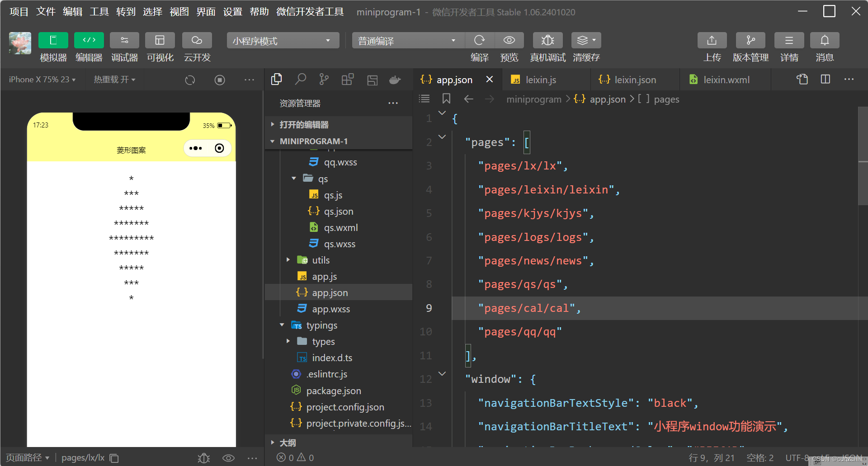Open cloud development (云开发)
Screen dimensions: 868x466
197,40
